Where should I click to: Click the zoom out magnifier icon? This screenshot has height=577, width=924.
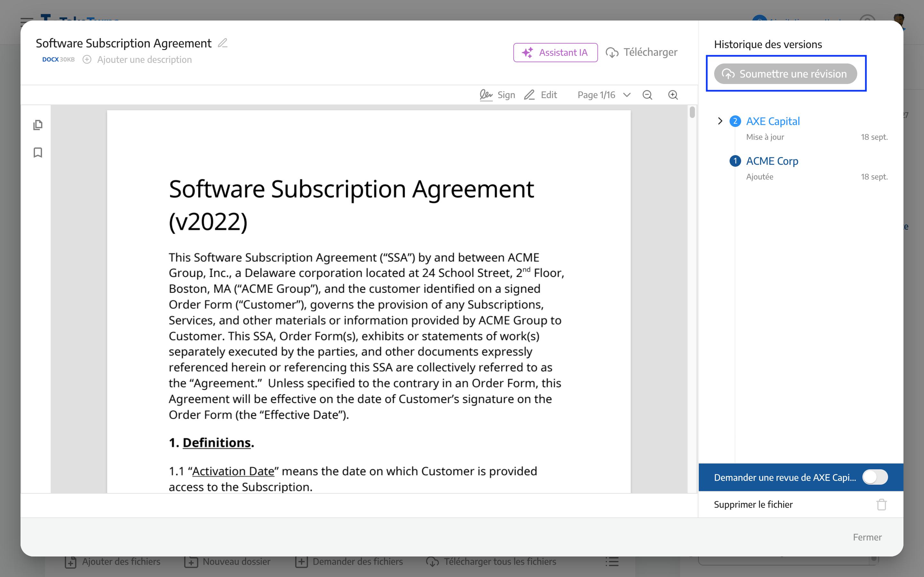[x=646, y=94]
